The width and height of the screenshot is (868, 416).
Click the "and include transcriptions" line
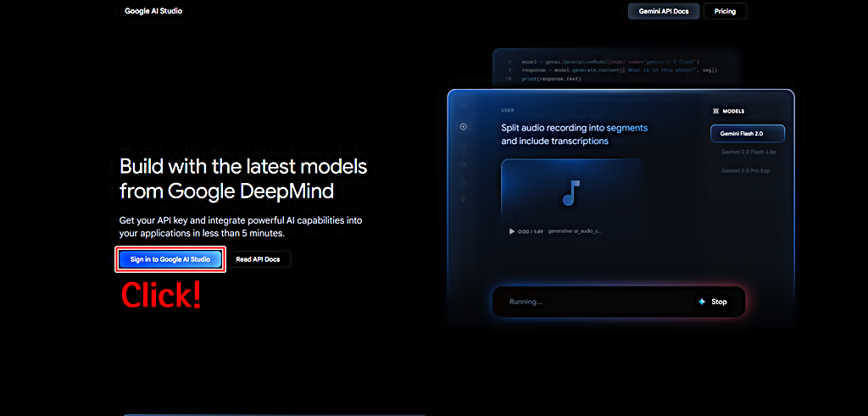tap(554, 141)
